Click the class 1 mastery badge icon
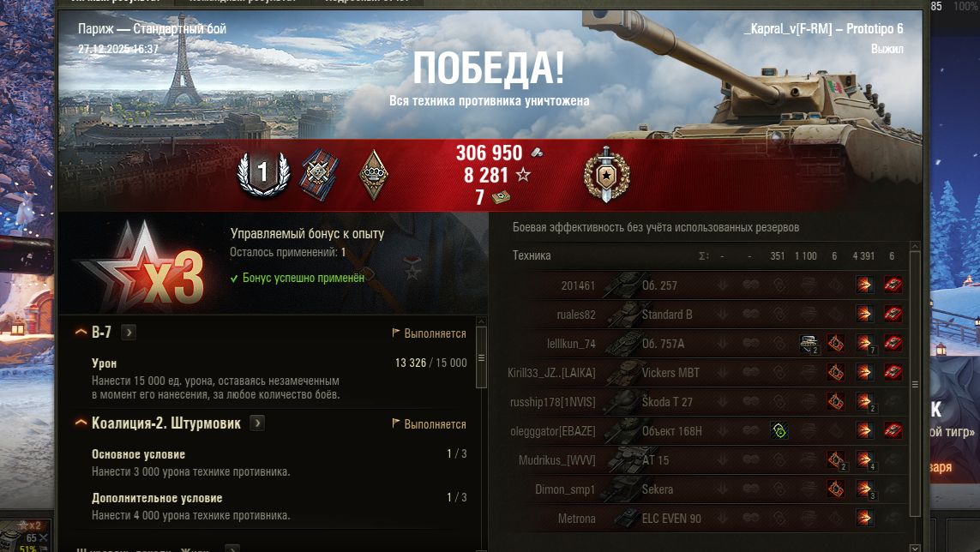Viewport: 980px width, 552px height. [x=263, y=173]
